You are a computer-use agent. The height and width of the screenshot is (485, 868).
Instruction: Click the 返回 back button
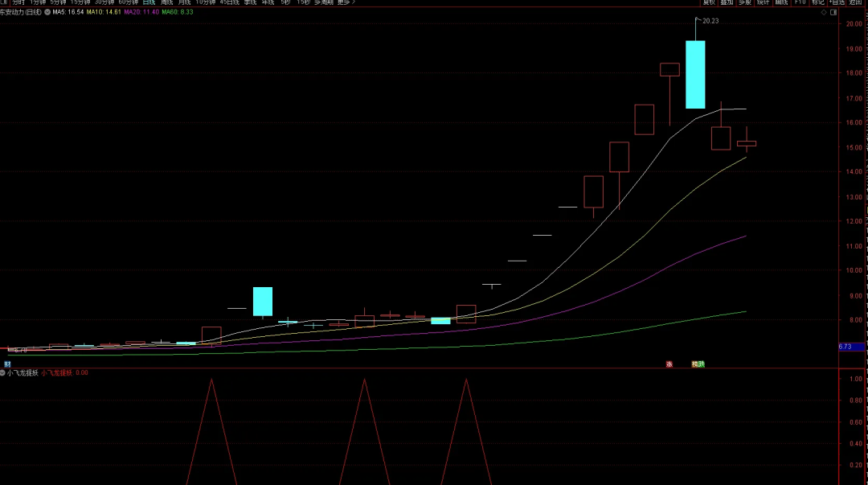coord(856,2)
